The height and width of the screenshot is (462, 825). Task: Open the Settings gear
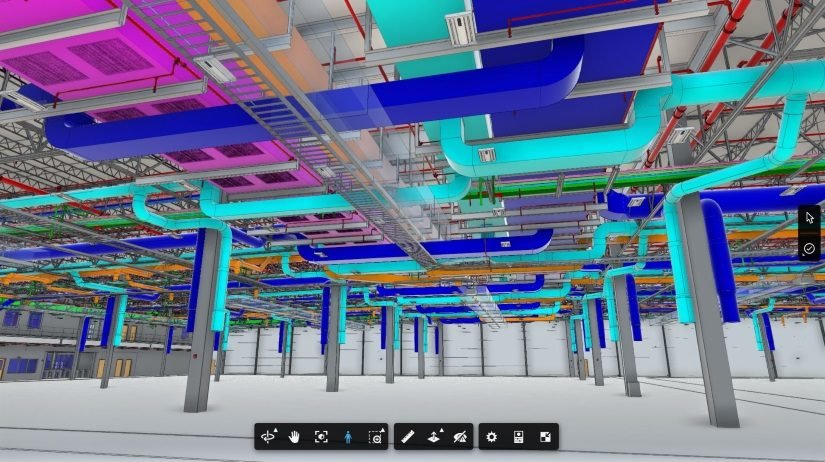click(x=491, y=437)
